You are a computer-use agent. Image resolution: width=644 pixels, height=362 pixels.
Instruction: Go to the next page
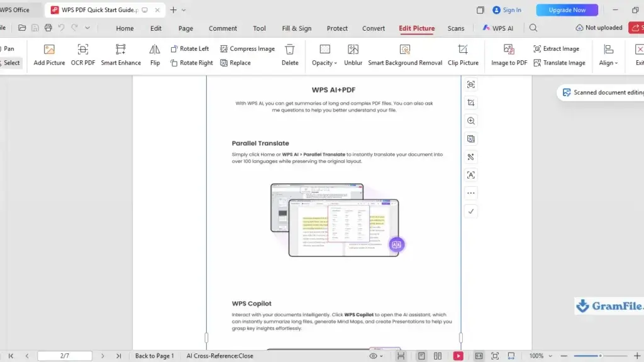[x=103, y=356]
